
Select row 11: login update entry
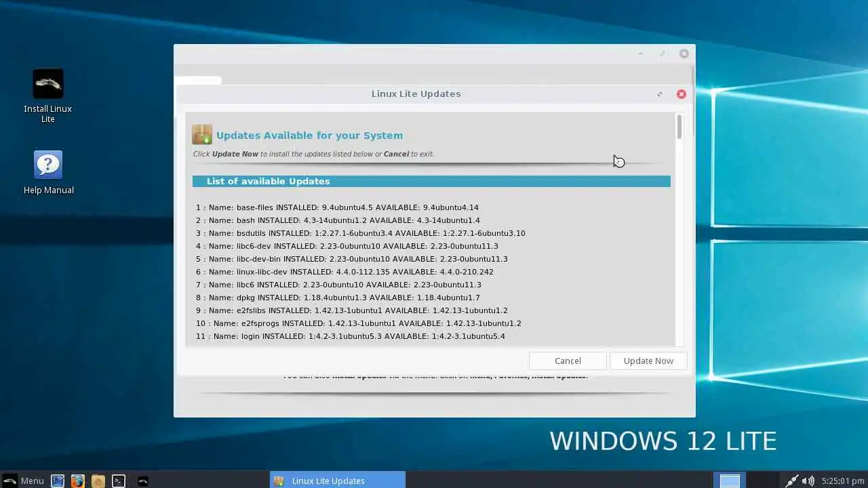351,336
